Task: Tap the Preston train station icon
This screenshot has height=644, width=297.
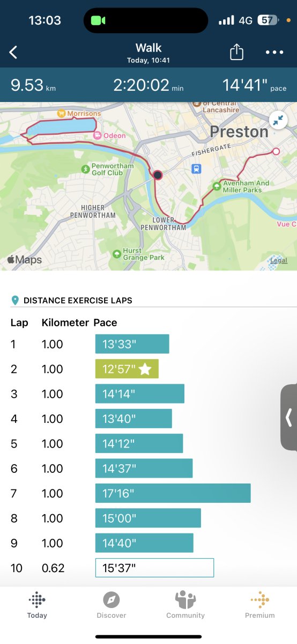Action: point(197,169)
